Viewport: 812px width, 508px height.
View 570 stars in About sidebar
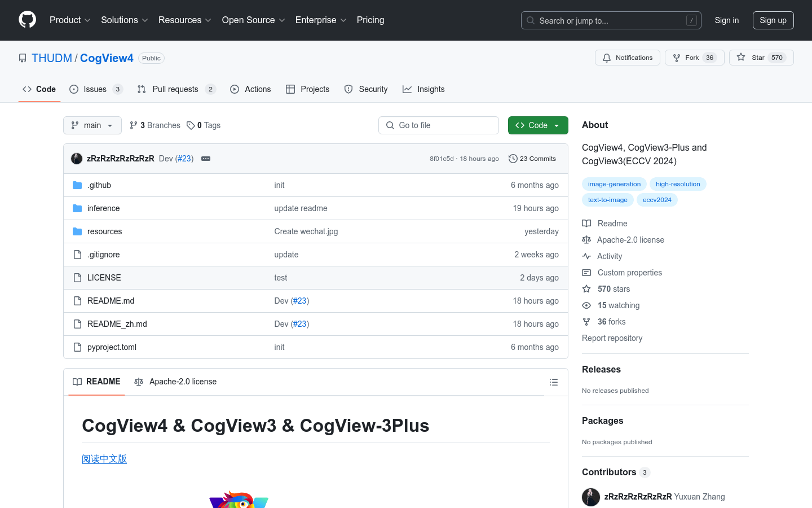[606, 289]
